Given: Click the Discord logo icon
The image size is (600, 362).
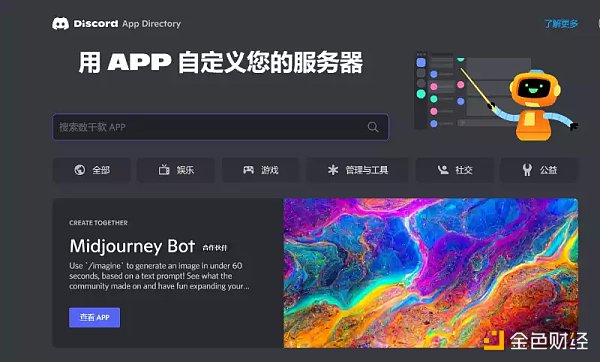Looking at the screenshot, I should (x=60, y=23).
